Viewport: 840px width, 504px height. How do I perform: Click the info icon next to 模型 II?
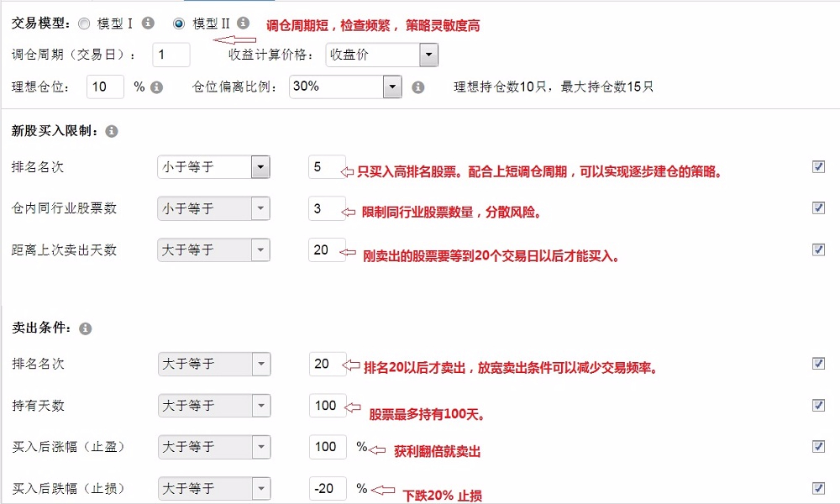[243, 24]
